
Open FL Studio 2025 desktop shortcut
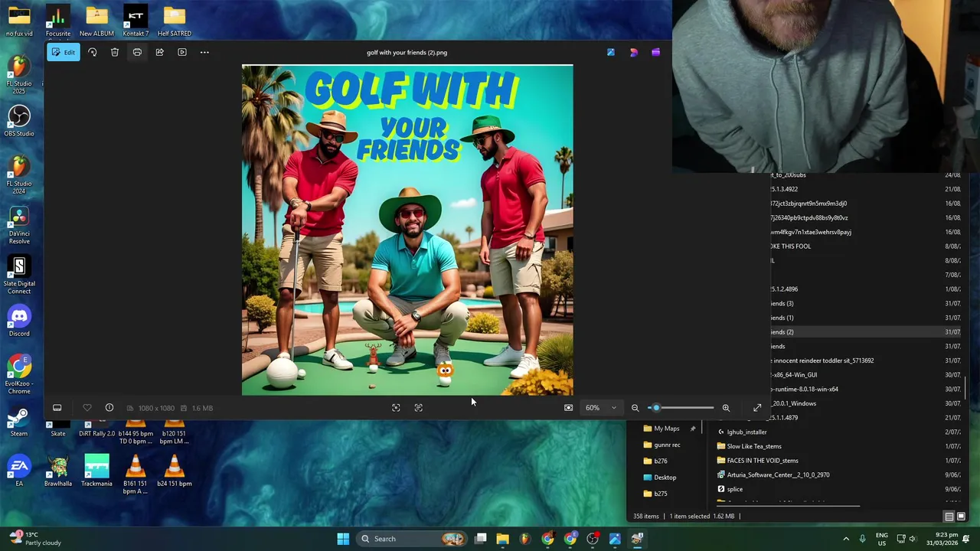19,74
